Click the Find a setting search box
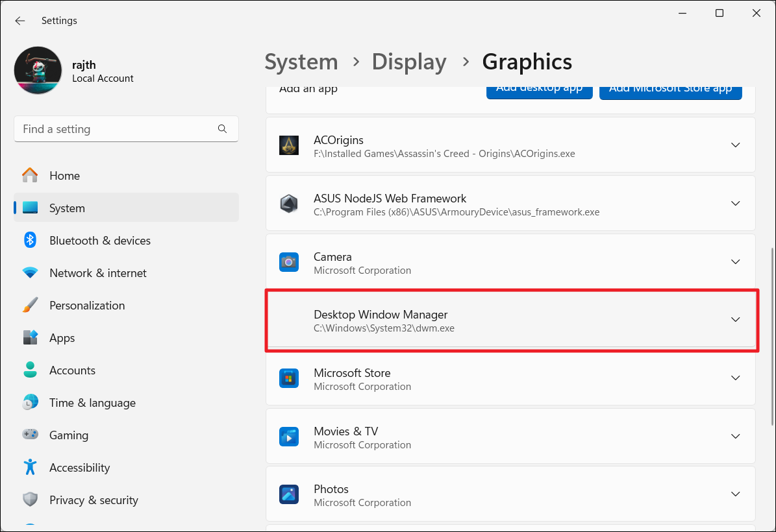Viewport: 776px width, 532px height. pyautogui.click(x=117, y=129)
